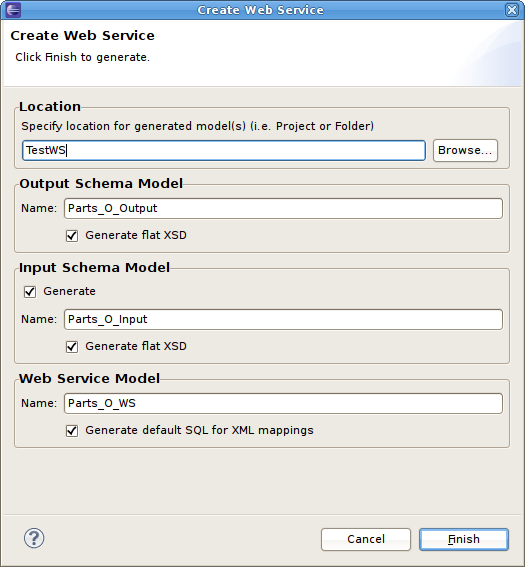Viewport: 525px width, 567px height.
Task: Focus the TestWS location field
Action: (x=224, y=150)
